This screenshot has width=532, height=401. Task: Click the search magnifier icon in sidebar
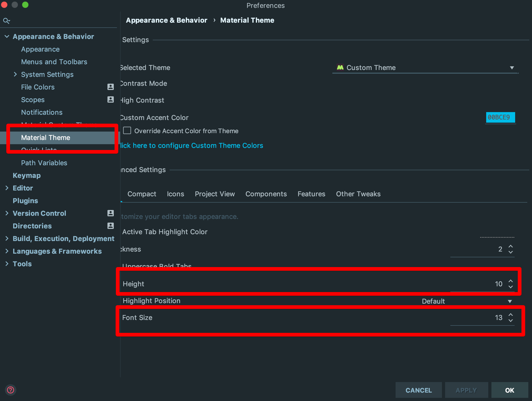[x=6, y=21]
